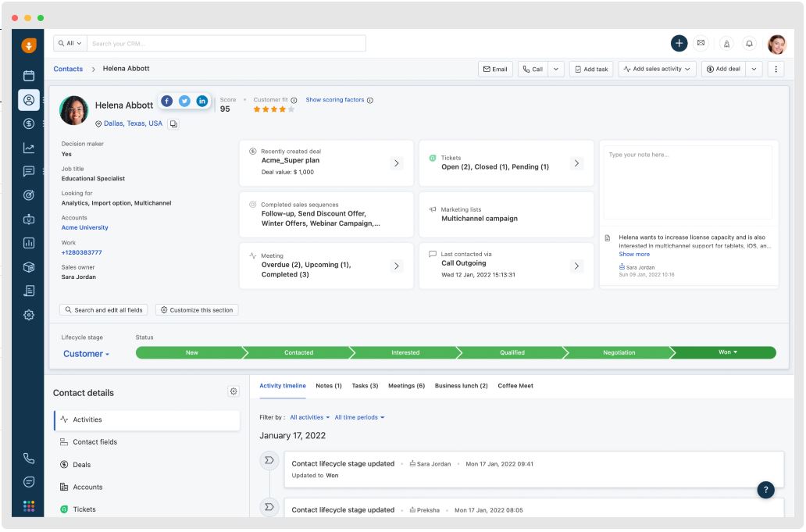Click the blue plus quick-add button
Screen dimensions: 806x532
pyautogui.click(x=679, y=43)
